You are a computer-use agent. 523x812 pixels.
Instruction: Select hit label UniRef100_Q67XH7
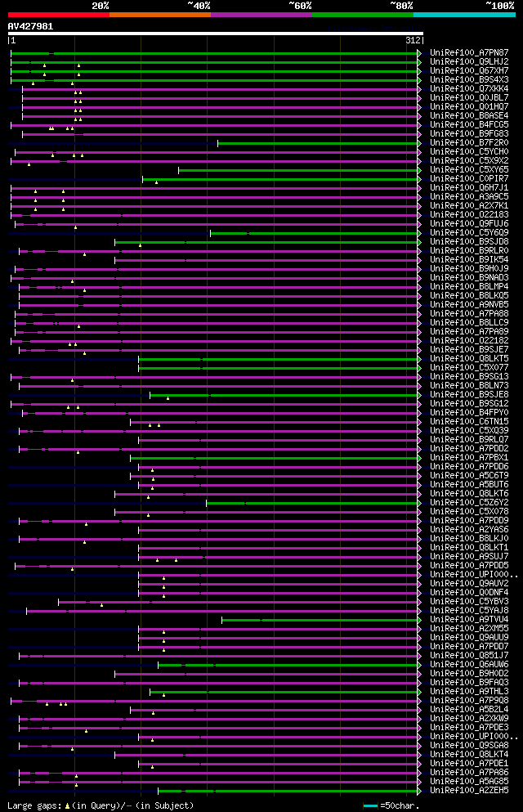(x=469, y=70)
